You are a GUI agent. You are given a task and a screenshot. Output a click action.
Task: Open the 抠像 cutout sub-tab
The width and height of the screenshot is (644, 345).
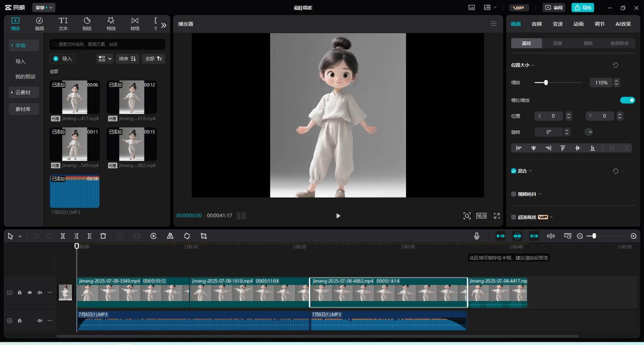(558, 43)
